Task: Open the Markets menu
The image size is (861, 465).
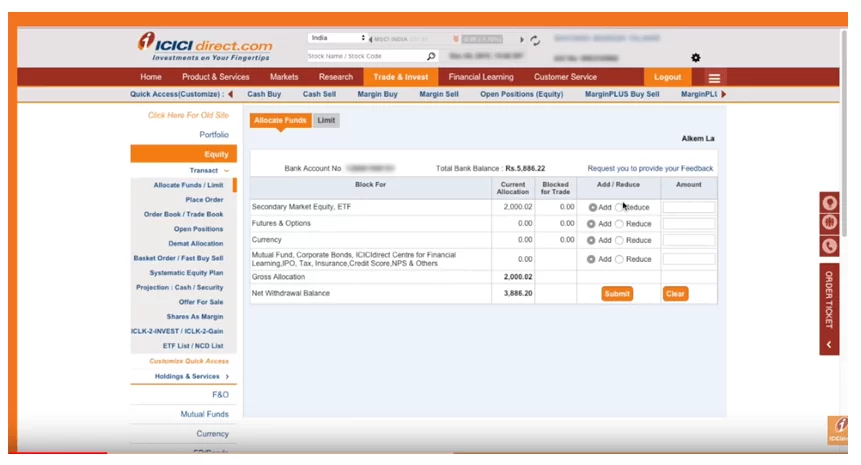Action: [x=284, y=77]
